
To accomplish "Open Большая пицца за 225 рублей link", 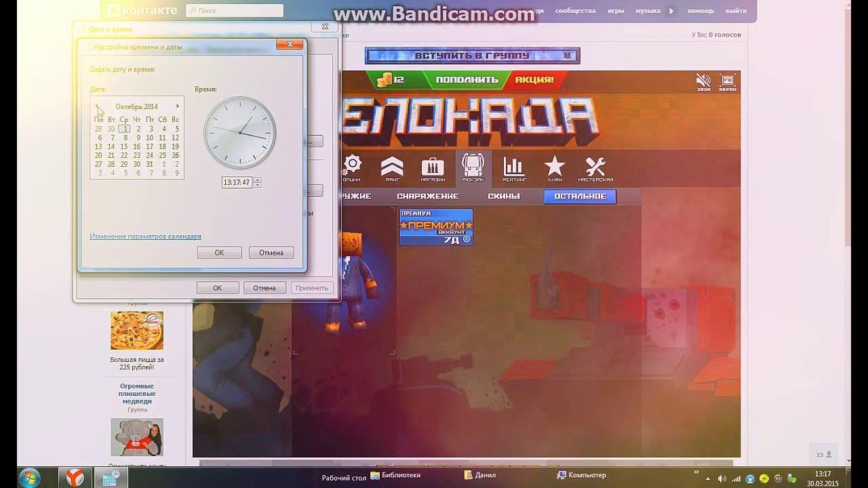I will point(137,363).
